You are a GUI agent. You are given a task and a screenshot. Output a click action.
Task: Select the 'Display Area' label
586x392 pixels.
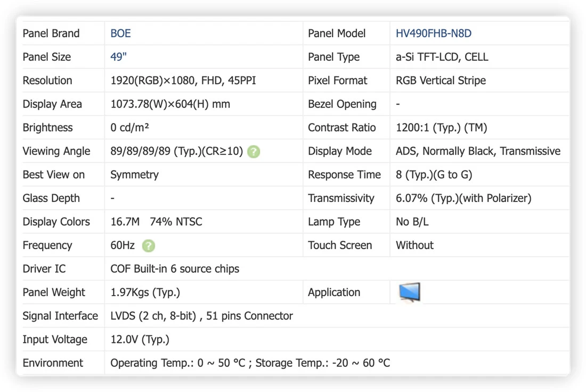(52, 104)
